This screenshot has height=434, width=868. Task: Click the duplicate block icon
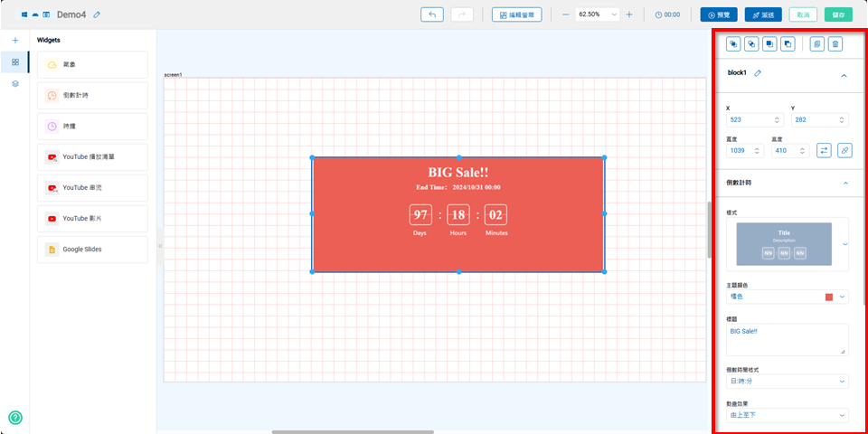pos(816,43)
